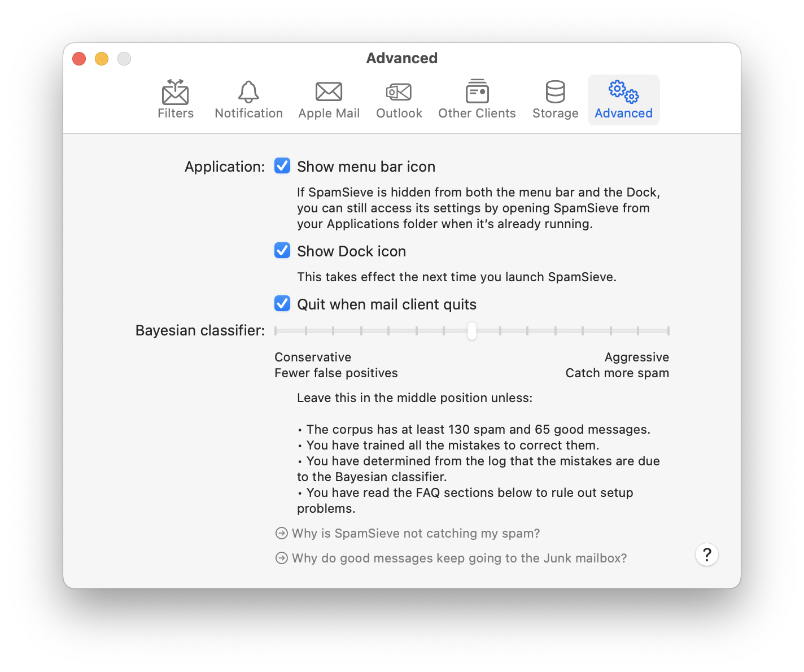Viewport: 804px width, 672px height.
Task: Click the arrow icon beside Junk mailbox FAQ
Action: tap(281, 558)
